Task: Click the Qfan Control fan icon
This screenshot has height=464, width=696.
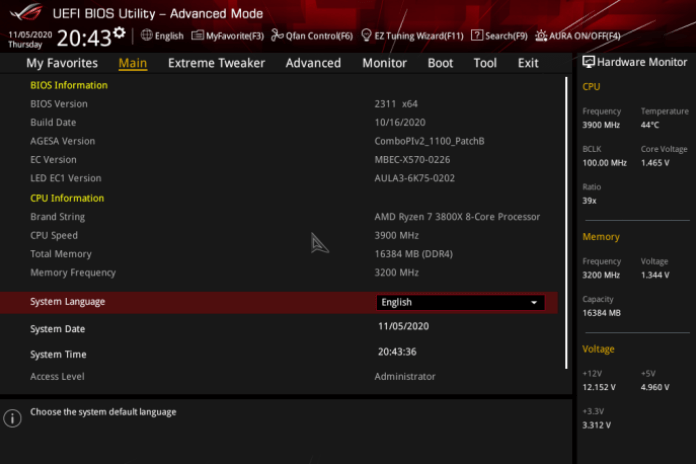Action: 277,35
